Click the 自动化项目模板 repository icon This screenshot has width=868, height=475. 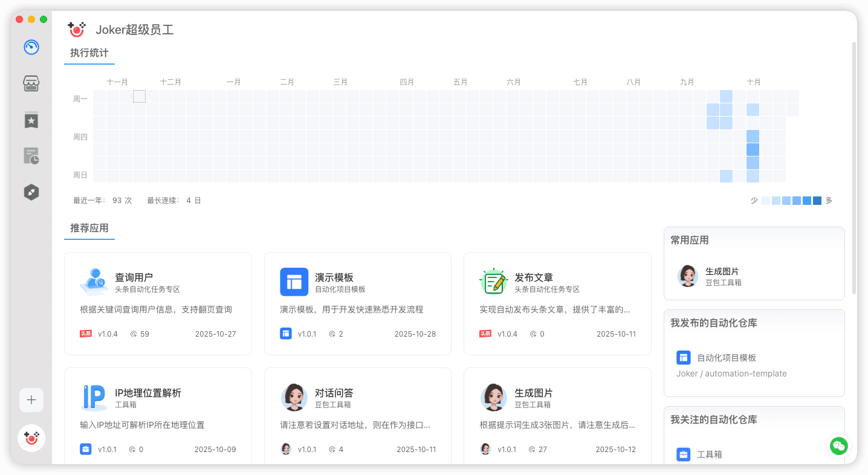[x=684, y=357]
